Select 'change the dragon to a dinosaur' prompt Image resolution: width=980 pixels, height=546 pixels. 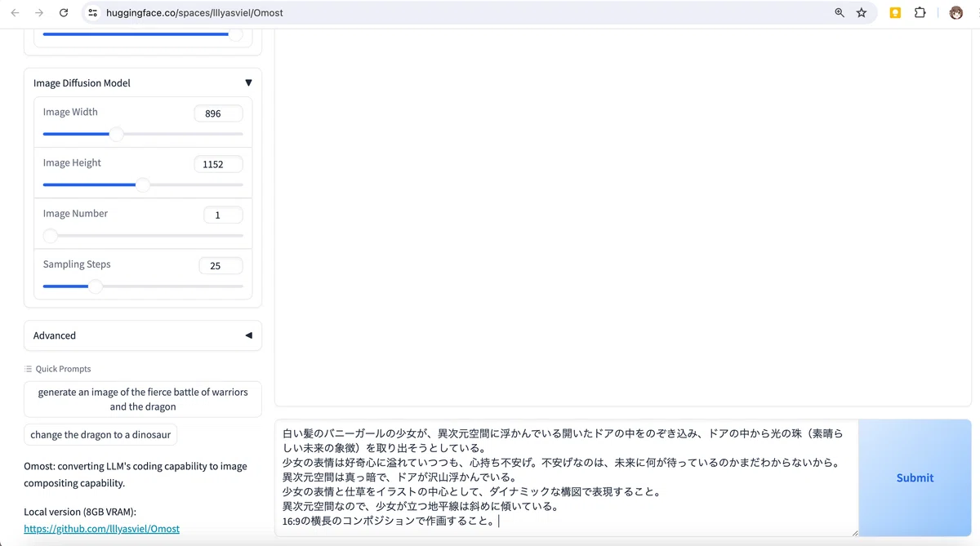tap(100, 435)
